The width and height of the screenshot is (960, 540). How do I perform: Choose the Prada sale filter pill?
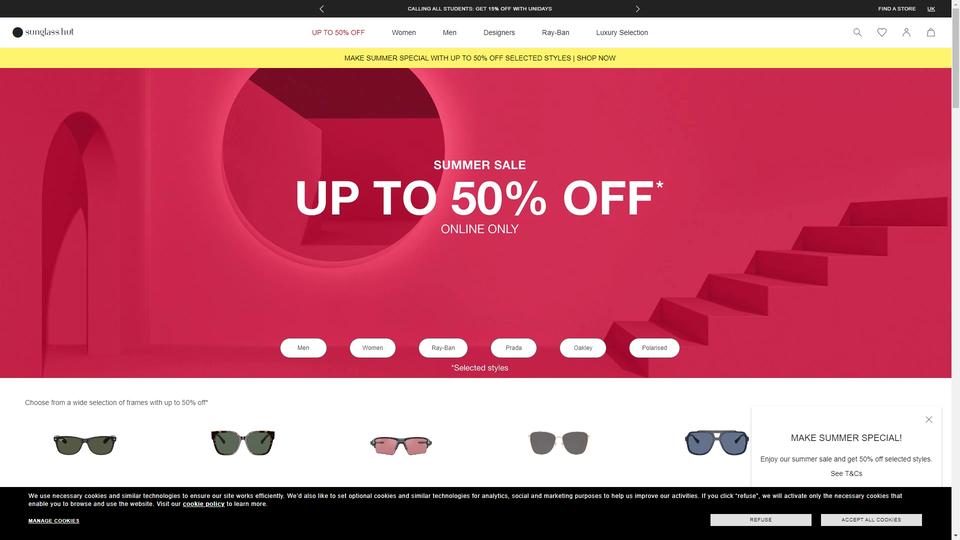coord(513,348)
